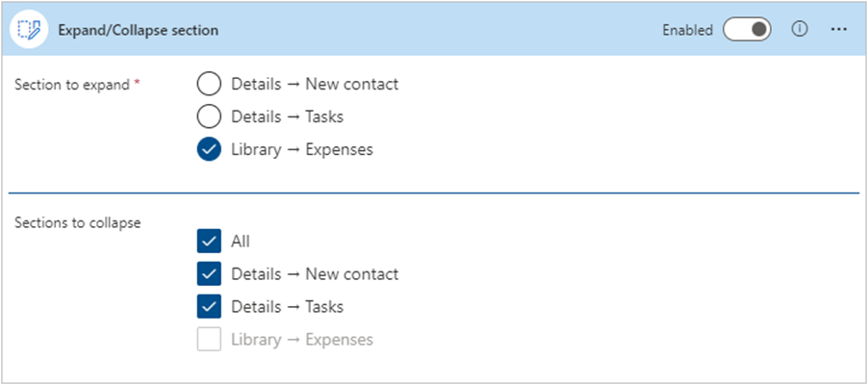
Task: Click the 'All' label text
Action: click(241, 242)
